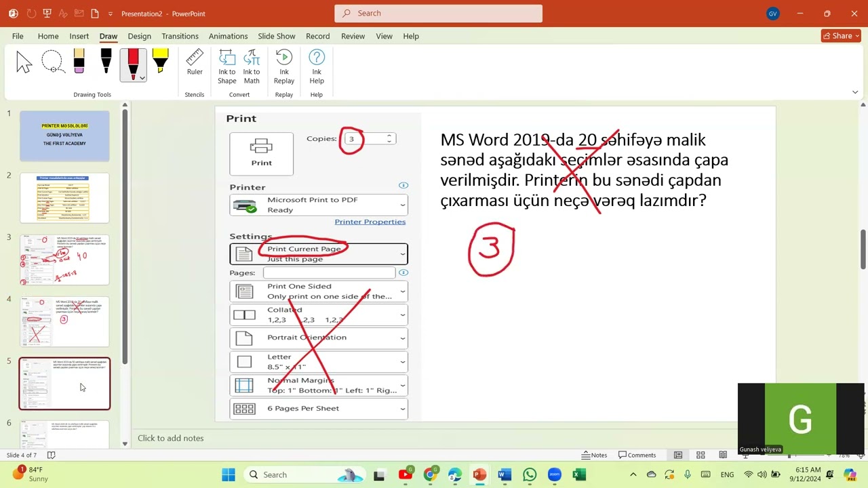Select slide 1 title thumbnail

64,136
